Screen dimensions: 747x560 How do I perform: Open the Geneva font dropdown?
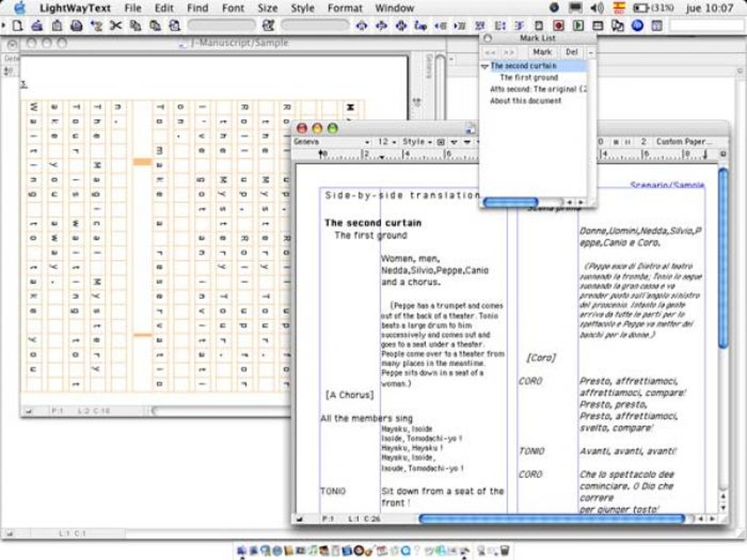click(331, 141)
